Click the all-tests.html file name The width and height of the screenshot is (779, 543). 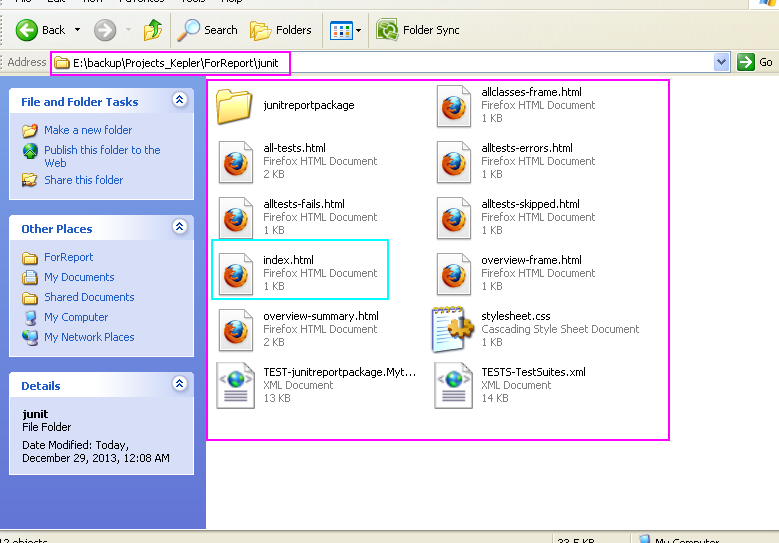(295, 148)
